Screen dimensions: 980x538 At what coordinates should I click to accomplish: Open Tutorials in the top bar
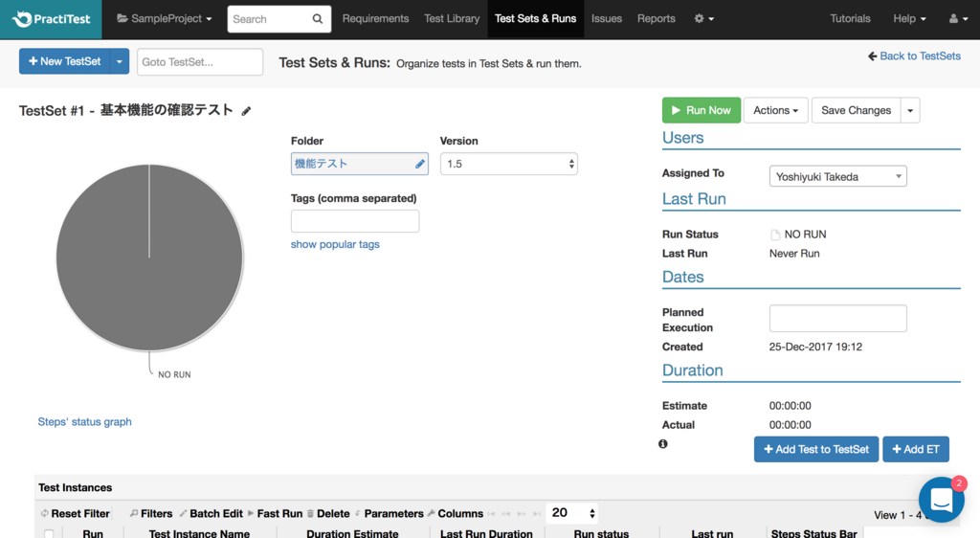coord(850,19)
